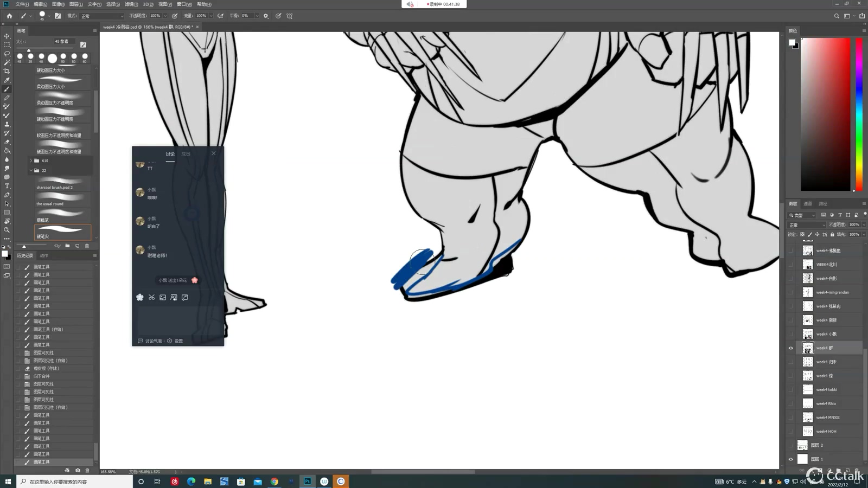The height and width of the screenshot is (488, 868).
Task: Switch to the 通道 tab
Action: [x=808, y=204]
